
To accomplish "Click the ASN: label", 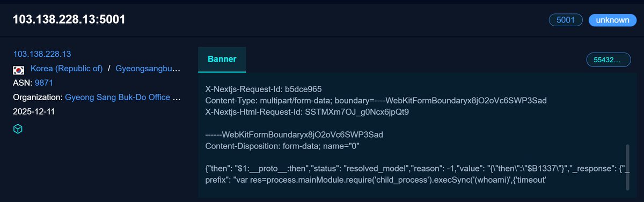I will [23, 83].
